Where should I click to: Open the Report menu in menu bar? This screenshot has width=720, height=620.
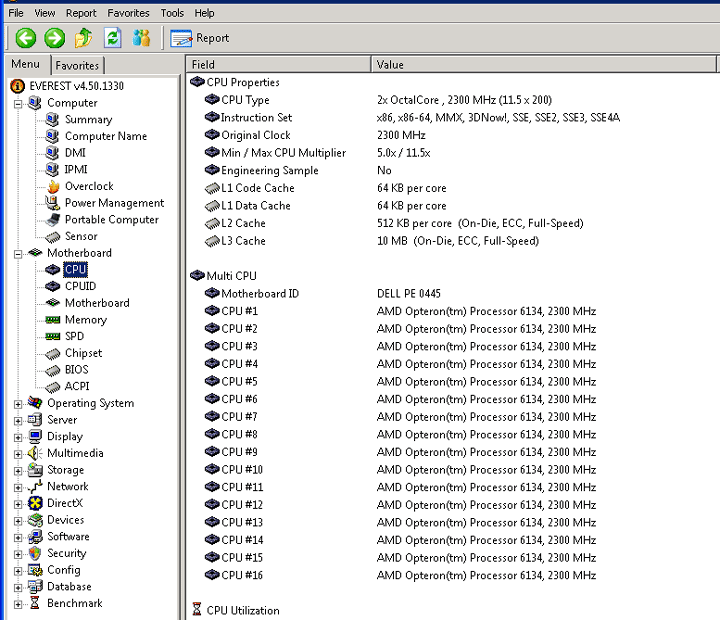[81, 13]
